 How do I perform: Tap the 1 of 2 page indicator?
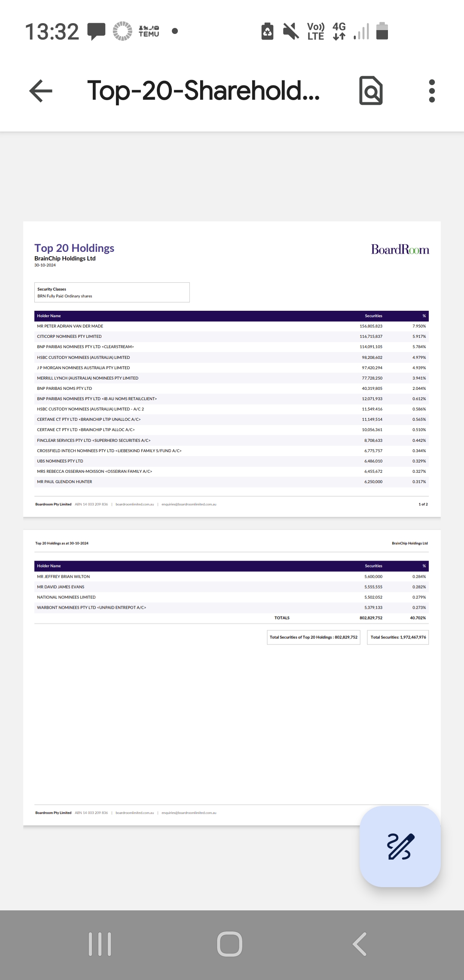point(423,505)
